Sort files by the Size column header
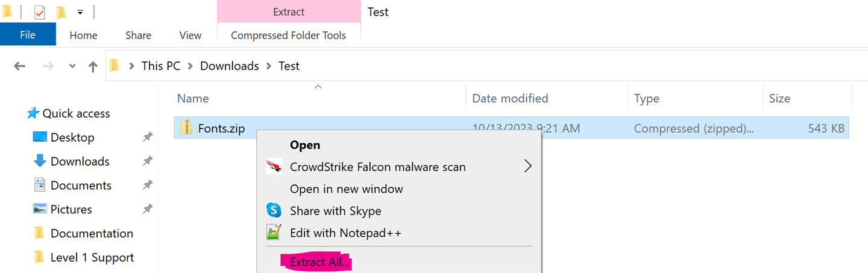This screenshot has height=273, width=868. tap(779, 98)
